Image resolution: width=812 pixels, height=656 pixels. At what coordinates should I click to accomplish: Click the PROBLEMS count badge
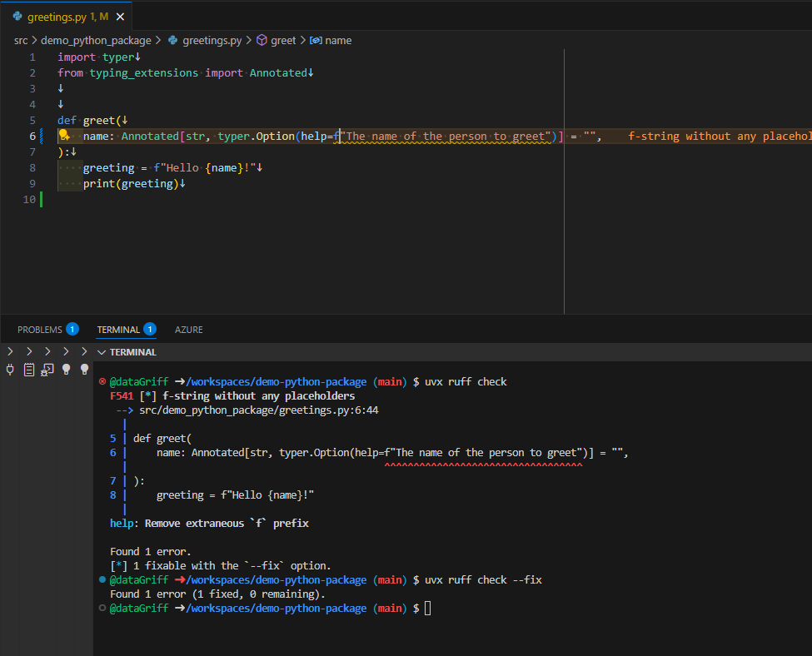[72, 330]
